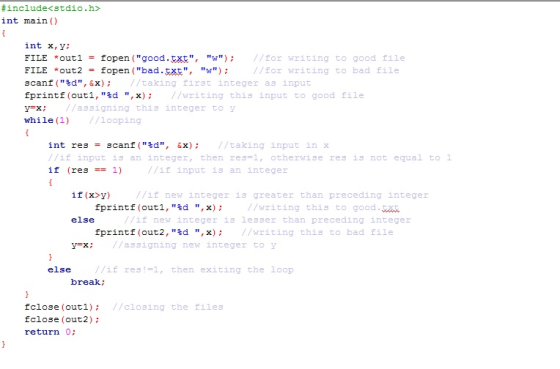The image size is (560, 369).
Task: Click the int main() declaration
Action: click(x=29, y=21)
